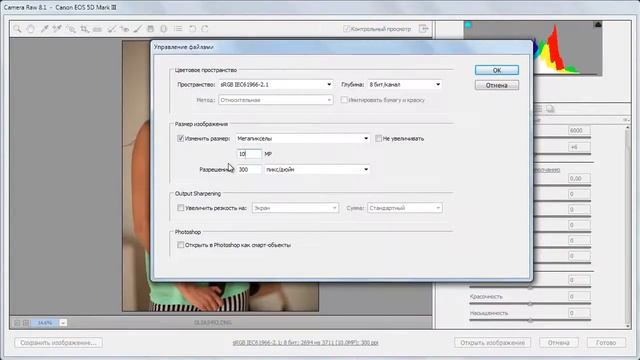Image resolution: width=640 pixels, height=360 pixels.
Task: Select the Radial Filter tool
Action: 164,29
